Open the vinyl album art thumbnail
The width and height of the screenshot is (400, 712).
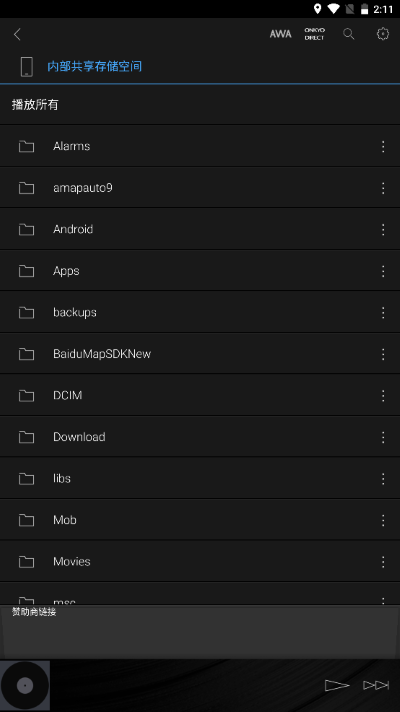pos(25,686)
